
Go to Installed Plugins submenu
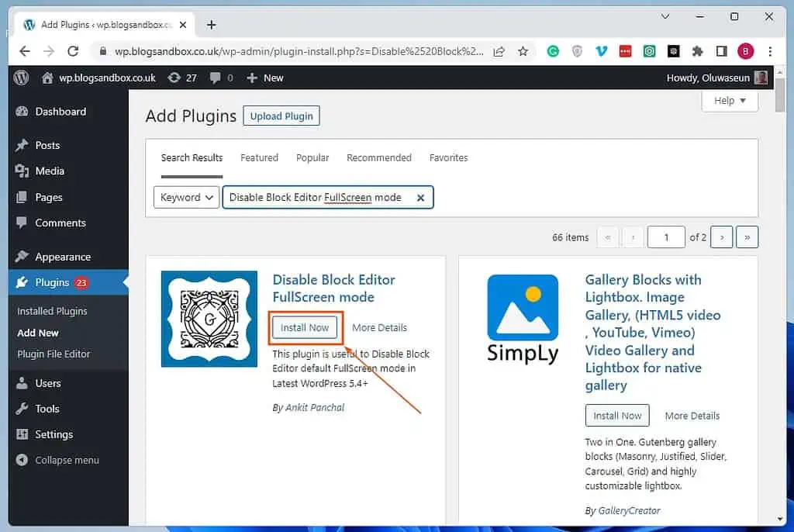click(52, 311)
